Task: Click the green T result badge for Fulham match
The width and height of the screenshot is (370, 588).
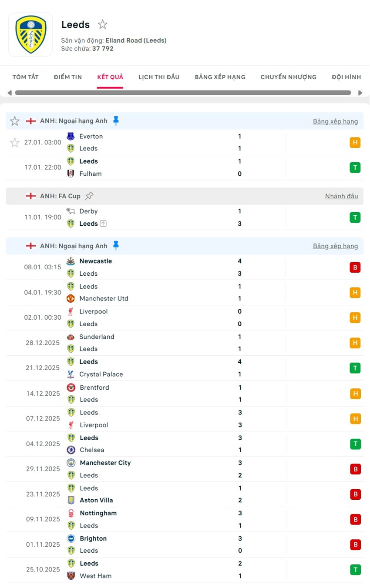Action: (x=355, y=167)
